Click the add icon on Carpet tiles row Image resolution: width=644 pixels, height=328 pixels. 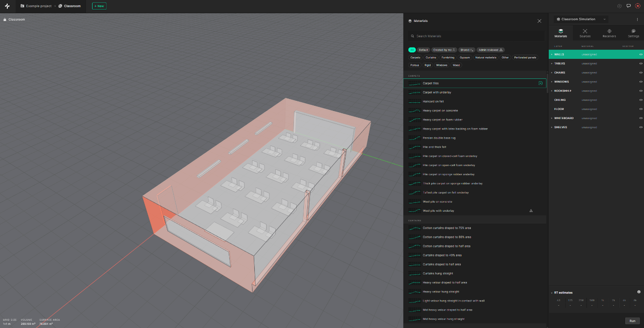[541, 83]
